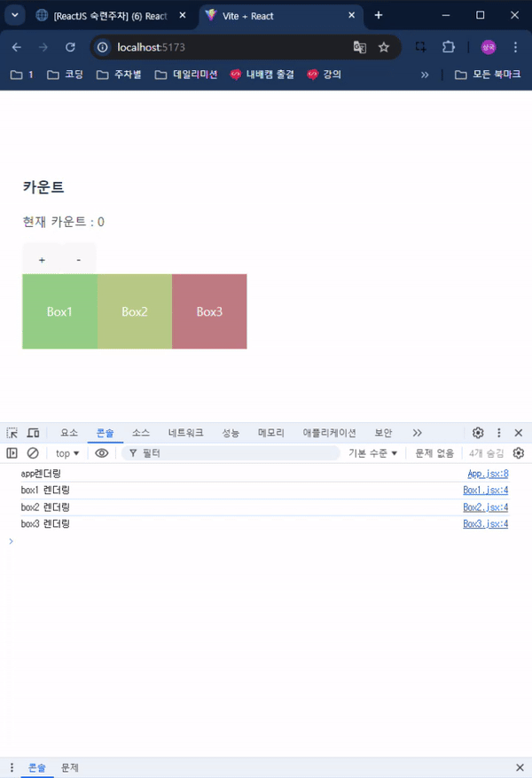Translate this page icon
This screenshot has height=778, width=532.
(359, 47)
